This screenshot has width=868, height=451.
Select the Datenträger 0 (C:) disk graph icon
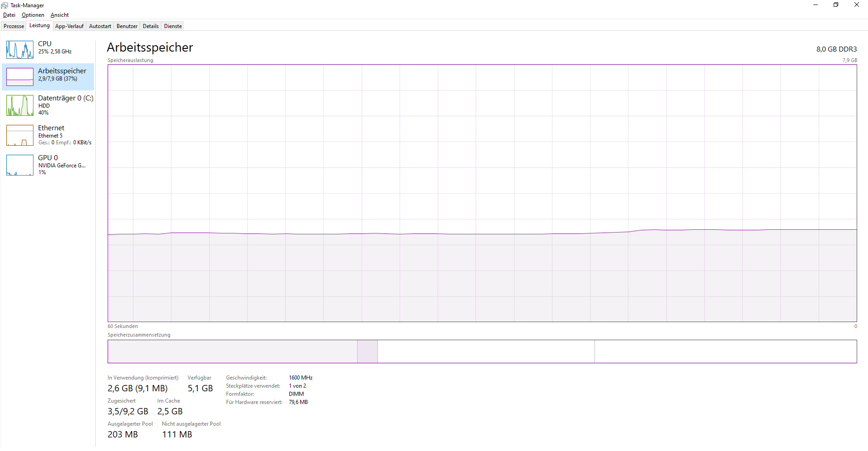coord(19,105)
